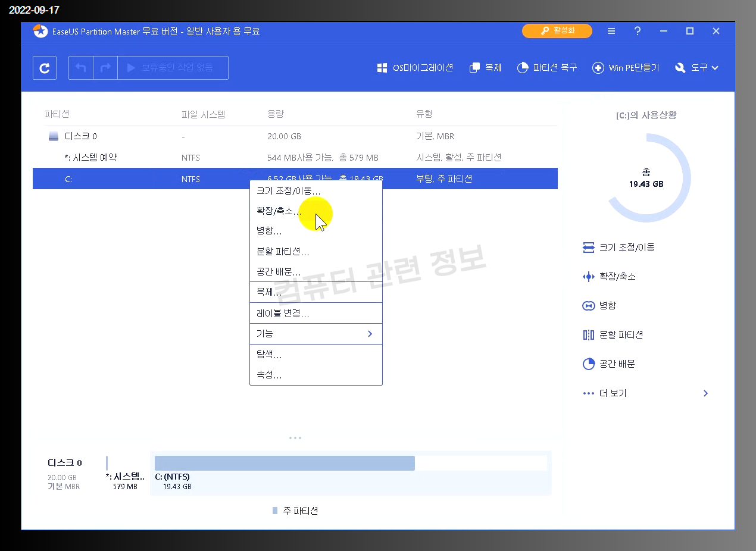Choose 병합 in context menu
This screenshot has height=551, width=756.
click(x=315, y=231)
